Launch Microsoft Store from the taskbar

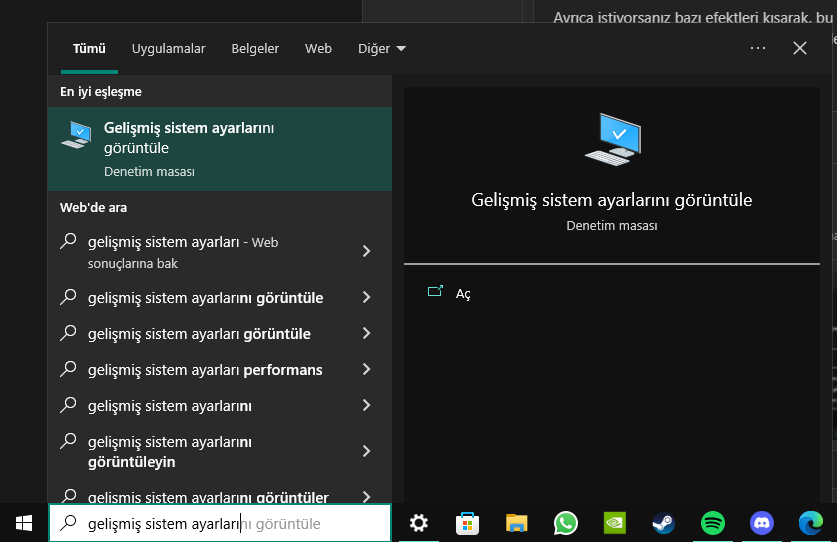pyautogui.click(x=467, y=523)
